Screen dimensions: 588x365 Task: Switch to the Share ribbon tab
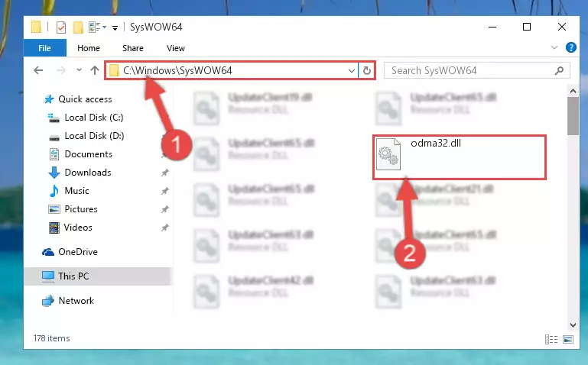click(133, 48)
